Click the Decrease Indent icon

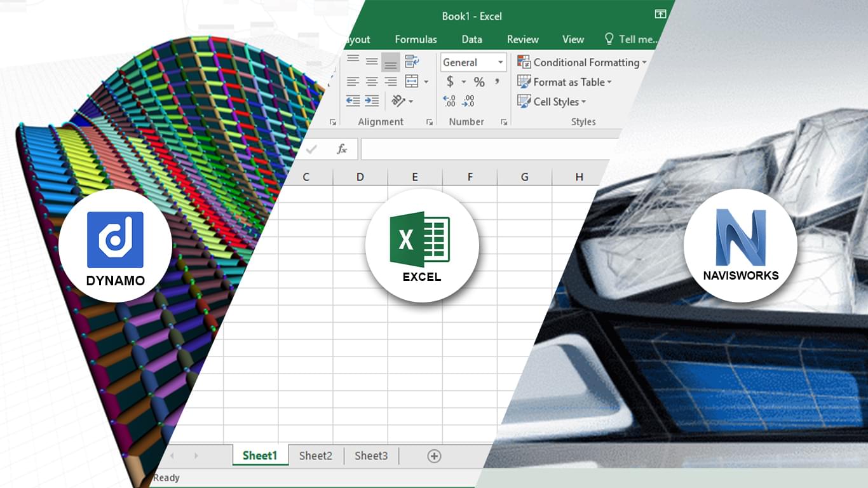(353, 101)
